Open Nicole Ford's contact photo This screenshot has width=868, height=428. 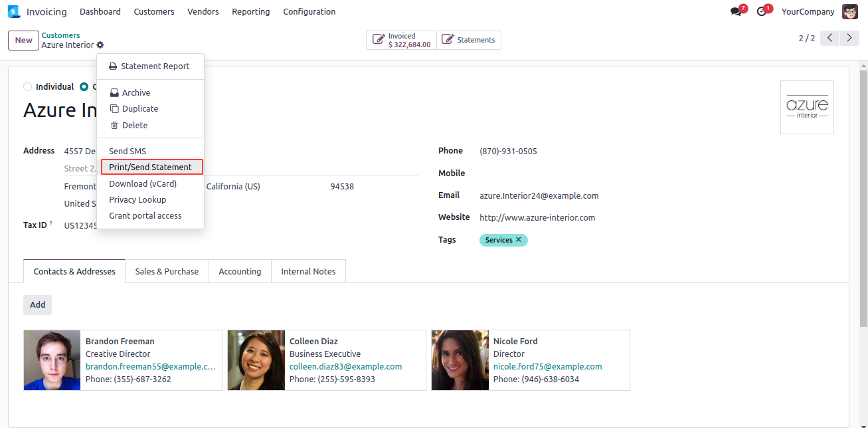[x=460, y=360]
